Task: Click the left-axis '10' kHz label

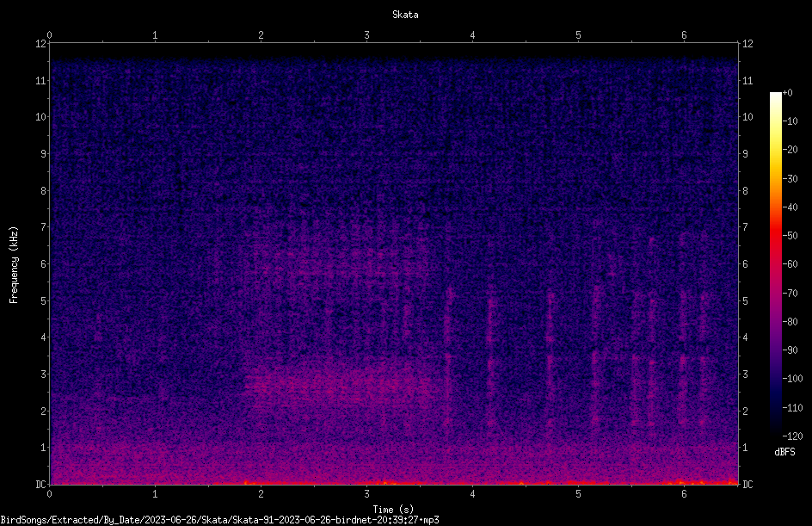Action: 41,116
